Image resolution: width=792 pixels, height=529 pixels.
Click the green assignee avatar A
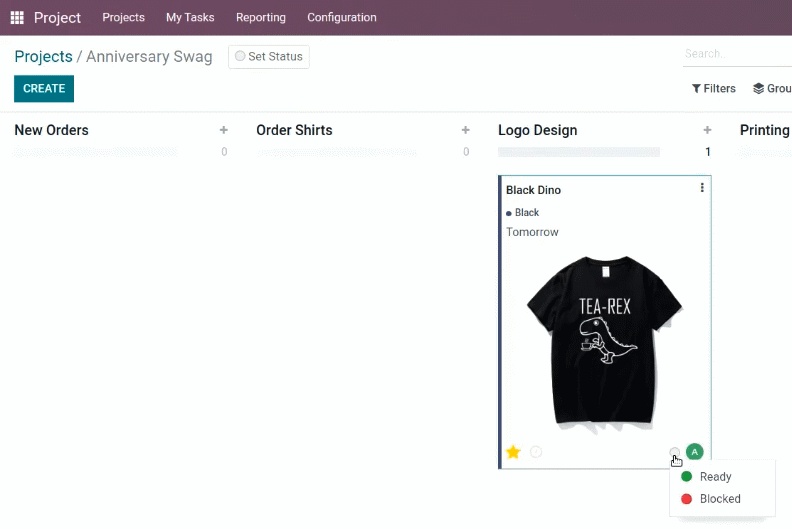(695, 452)
